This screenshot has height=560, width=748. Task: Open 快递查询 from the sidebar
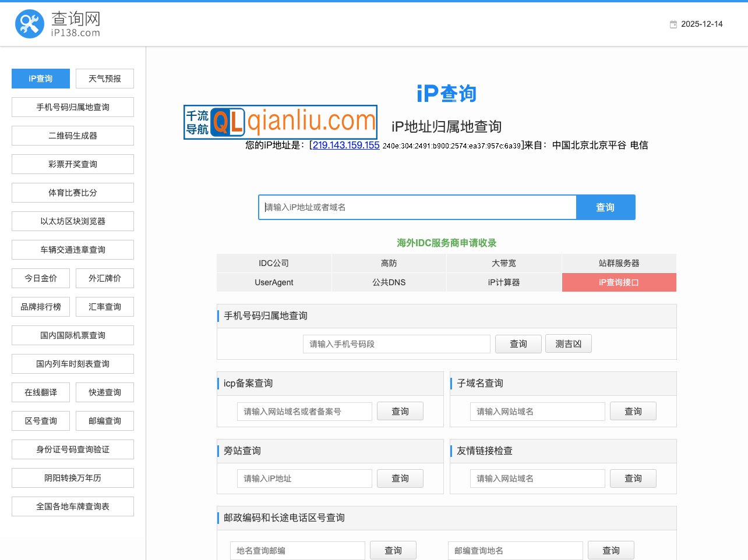pyautogui.click(x=105, y=392)
